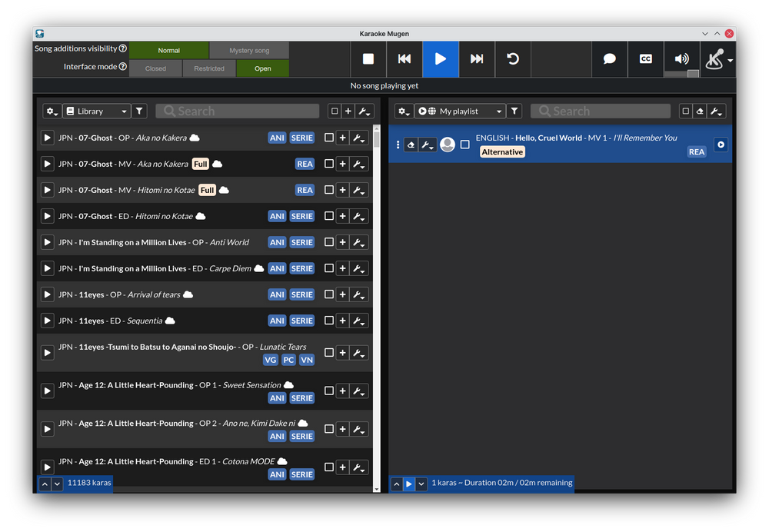Open Library header wrench menu
This screenshot has width=769, height=532.
(x=365, y=111)
